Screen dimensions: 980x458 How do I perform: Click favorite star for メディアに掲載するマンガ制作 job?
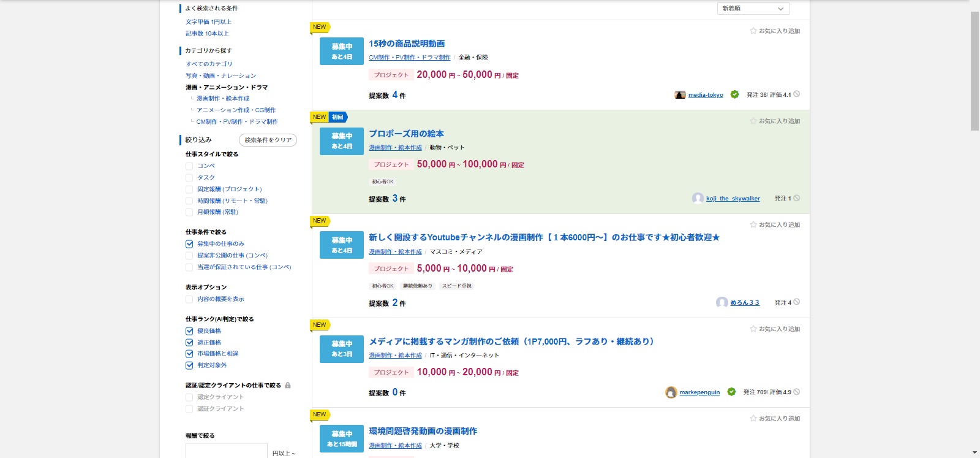pyautogui.click(x=753, y=329)
